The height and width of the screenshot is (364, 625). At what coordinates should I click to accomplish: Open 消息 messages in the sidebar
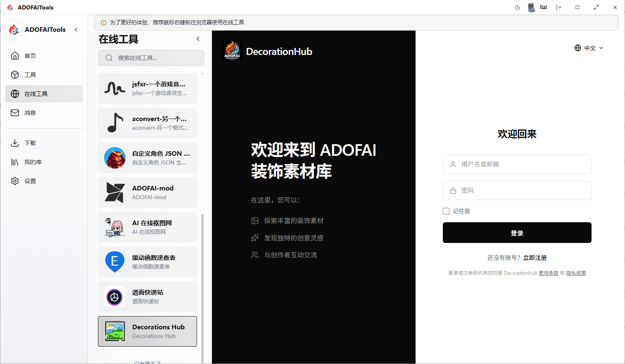point(44,113)
